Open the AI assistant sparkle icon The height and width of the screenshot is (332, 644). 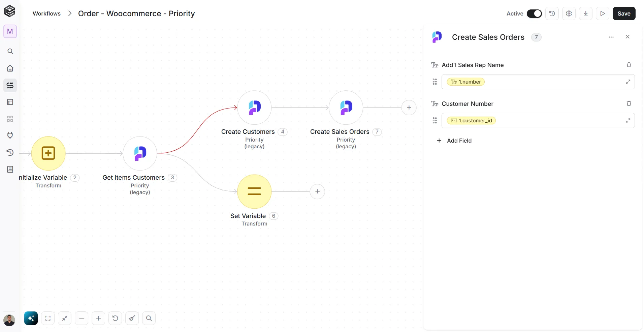point(31,318)
